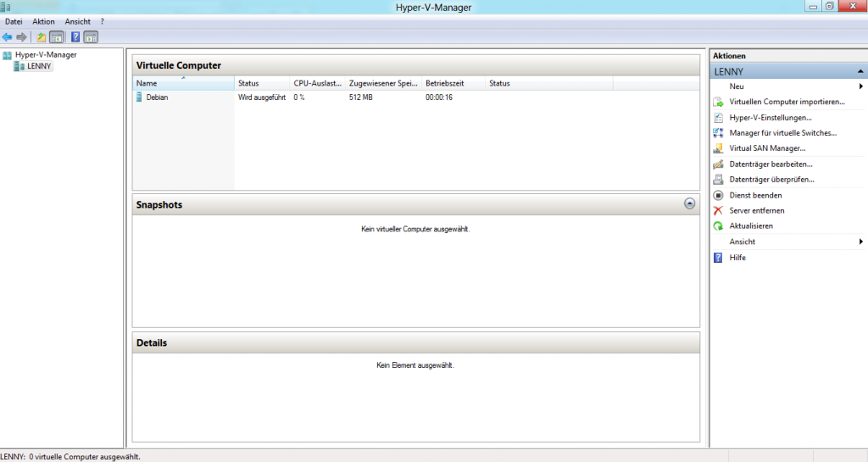868x462 pixels.
Task: Click the green Aktualisieren refresh icon
Action: [718, 226]
